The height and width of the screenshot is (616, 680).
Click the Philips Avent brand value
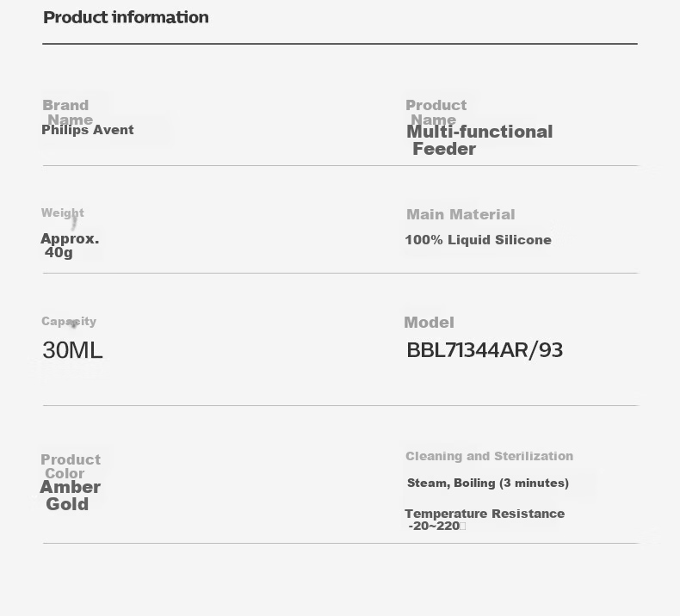tap(88, 130)
